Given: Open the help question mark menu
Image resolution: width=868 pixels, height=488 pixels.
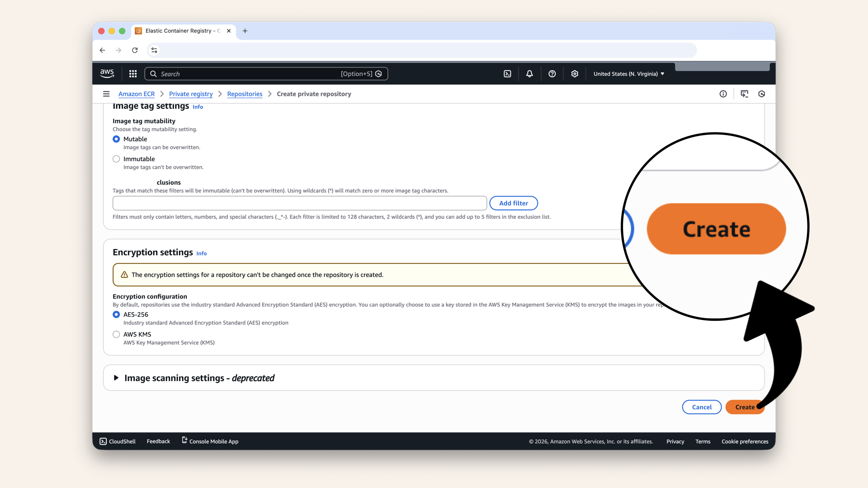Looking at the screenshot, I should tap(552, 74).
